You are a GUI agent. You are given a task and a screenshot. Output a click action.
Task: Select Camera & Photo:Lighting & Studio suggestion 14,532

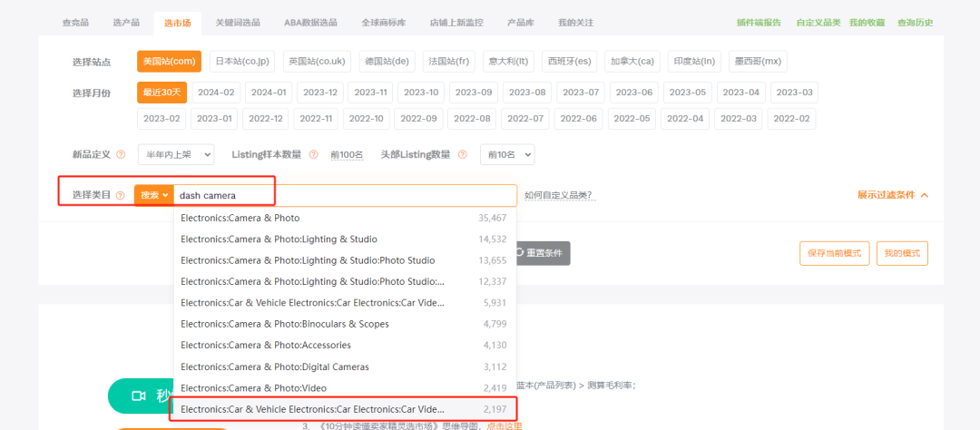click(x=345, y=239)
